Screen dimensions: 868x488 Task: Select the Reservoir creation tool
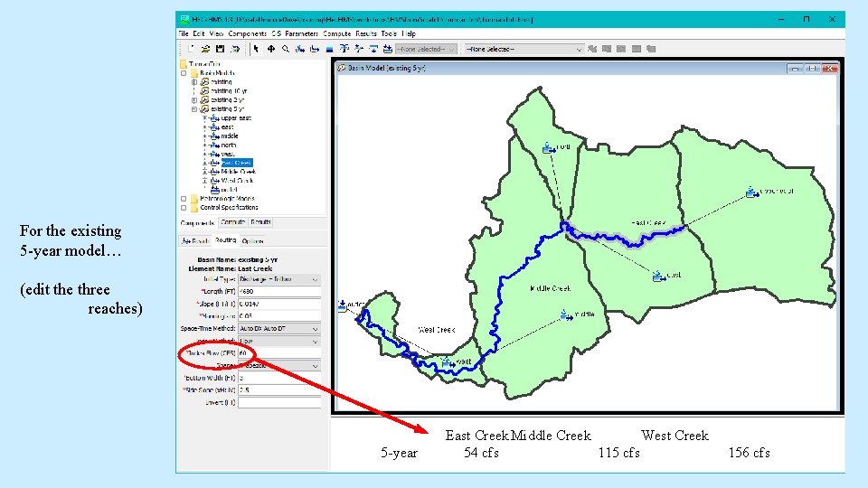[x=329, y=49]
